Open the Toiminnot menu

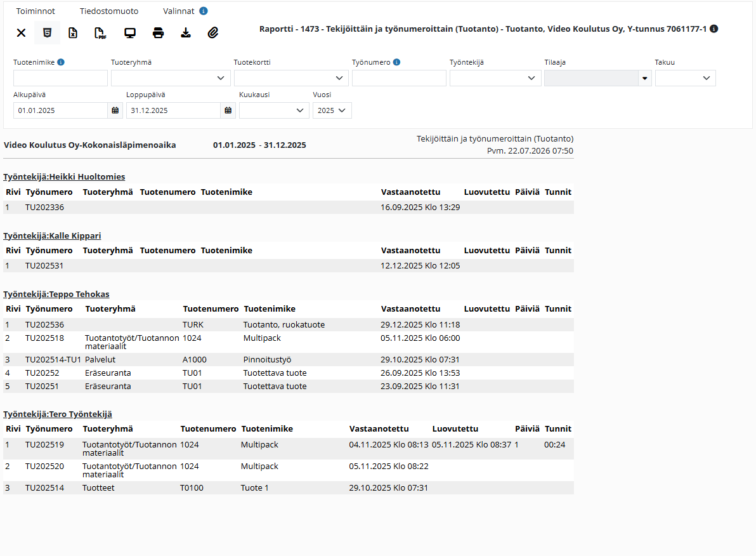[x=36, y=11]
